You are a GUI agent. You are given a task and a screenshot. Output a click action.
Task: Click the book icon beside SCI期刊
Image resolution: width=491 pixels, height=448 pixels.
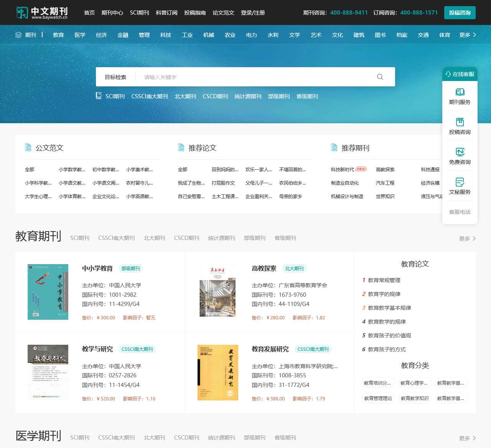click(x=99, y=96)
